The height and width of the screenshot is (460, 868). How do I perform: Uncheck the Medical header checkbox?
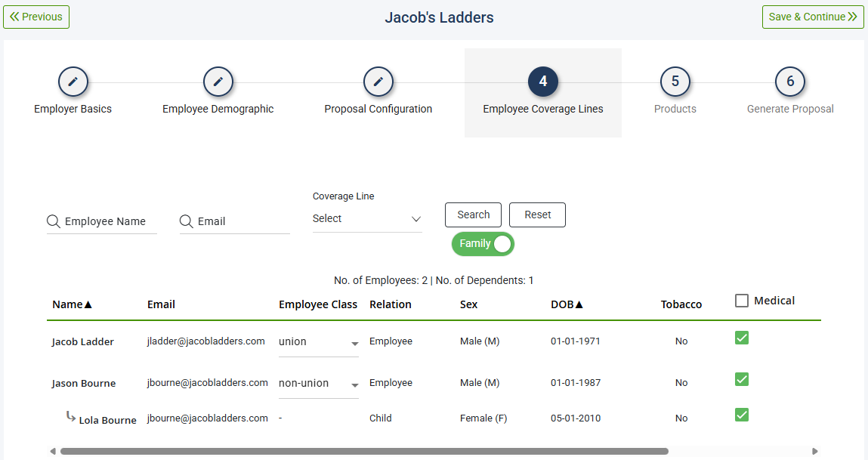click(742, 299)
